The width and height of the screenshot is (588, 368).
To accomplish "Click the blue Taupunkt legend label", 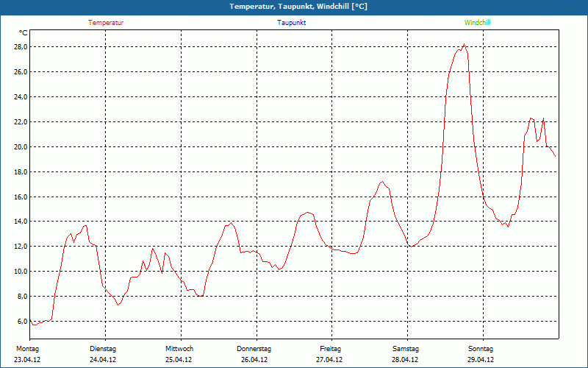I will pos(291,23).
